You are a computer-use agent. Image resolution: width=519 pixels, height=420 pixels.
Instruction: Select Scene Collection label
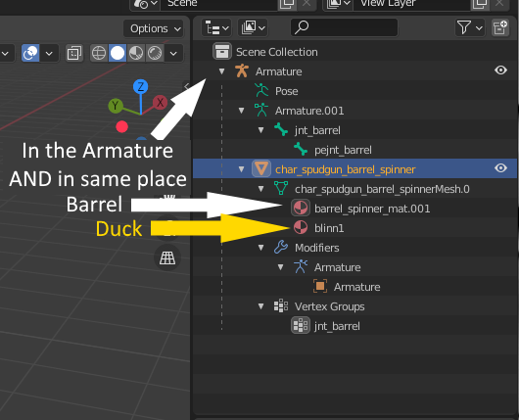click(277, 52)
